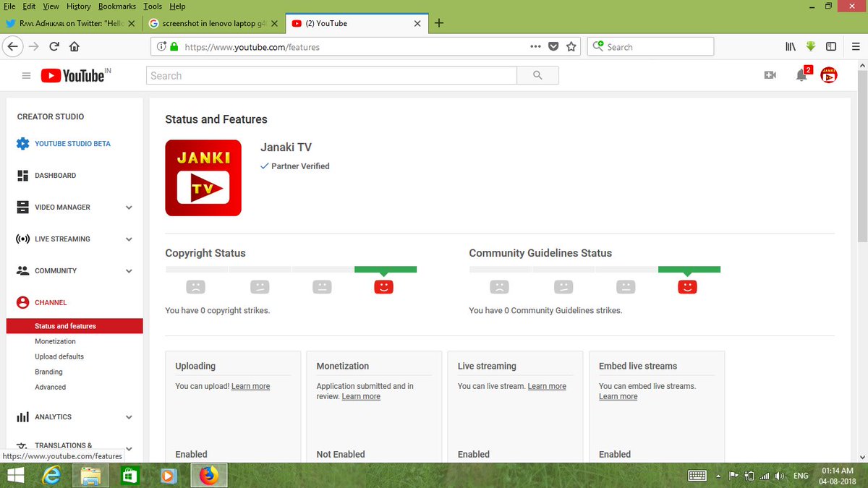Open the Windows Store taskbar icon
The width and height of the screenshot is (868, 488).
(129, 476)
